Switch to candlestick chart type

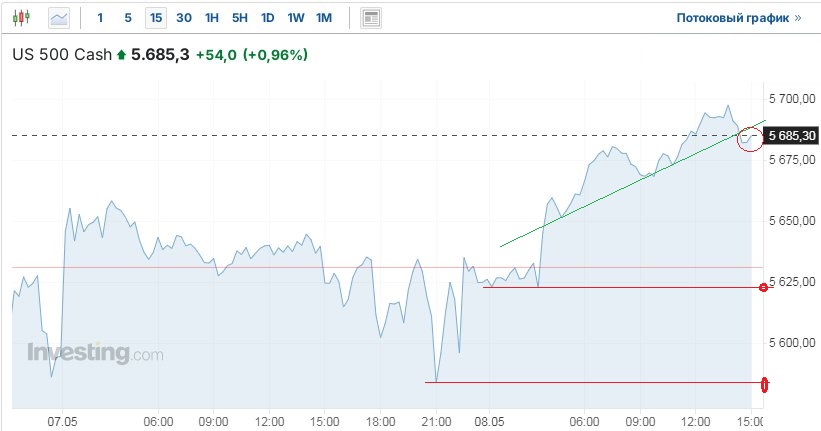(x=22, y=18)
